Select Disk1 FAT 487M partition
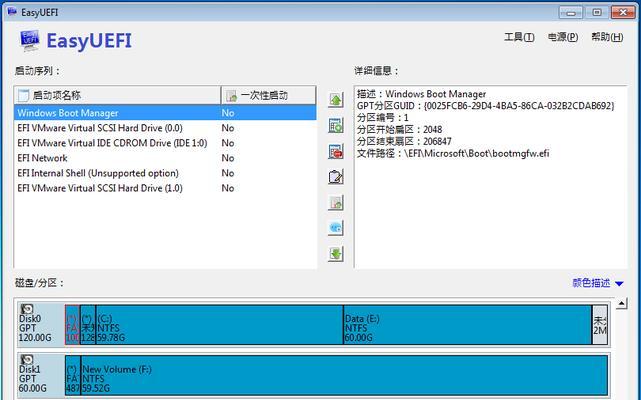This screenshot has height=400, width=641. point(73,375)
